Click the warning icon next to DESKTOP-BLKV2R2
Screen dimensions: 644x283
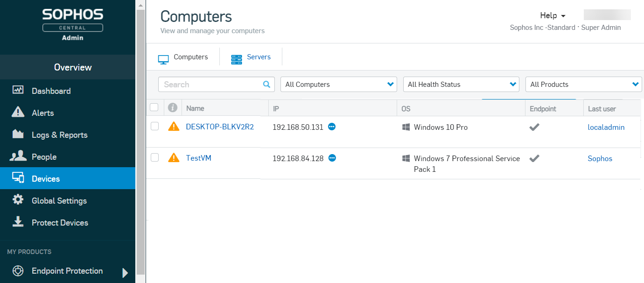pyautogui.click(x=173, y=126)
